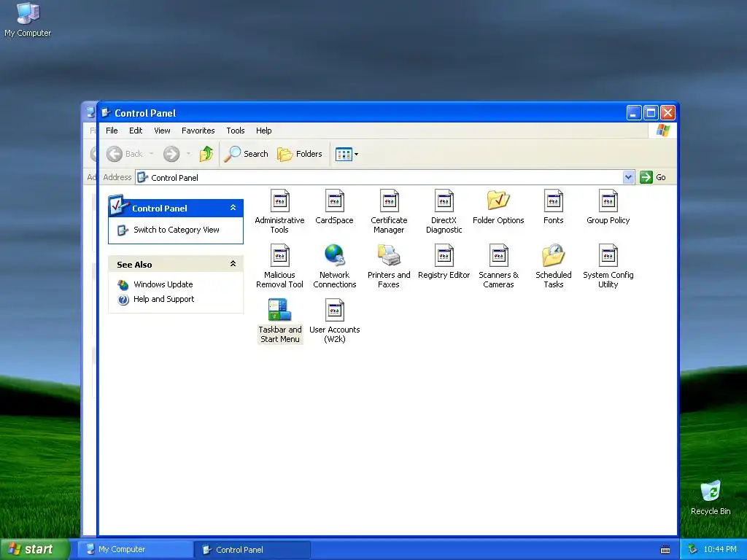The width and height of the screenshot is (747, 560).
Task: Open the Certificate Manager icon
Action: 389,212
